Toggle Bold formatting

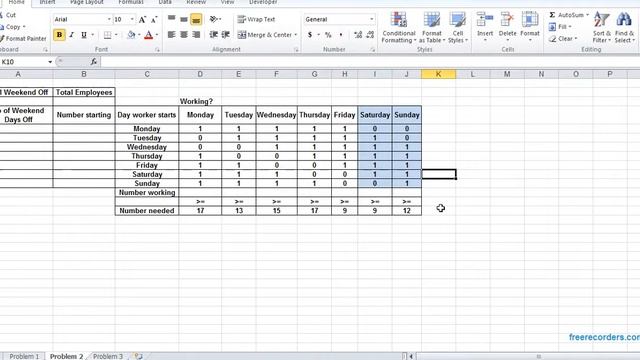click(59, 35)
